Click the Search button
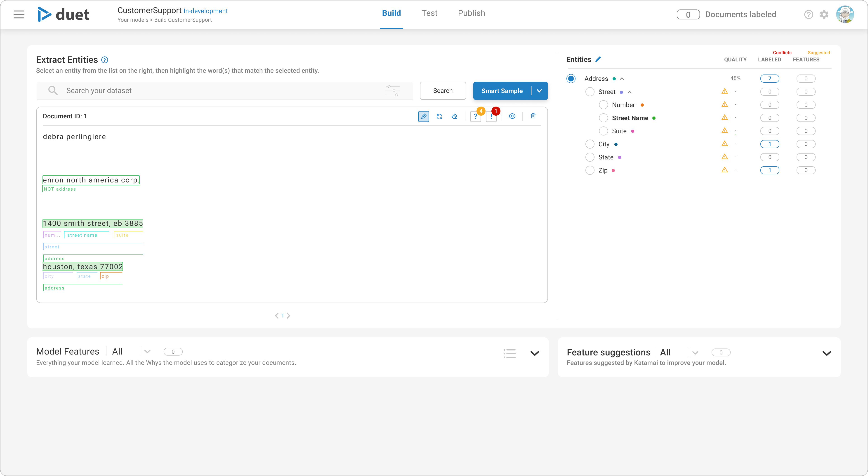This screenshot has width=868, height=476. pos(443,91)
